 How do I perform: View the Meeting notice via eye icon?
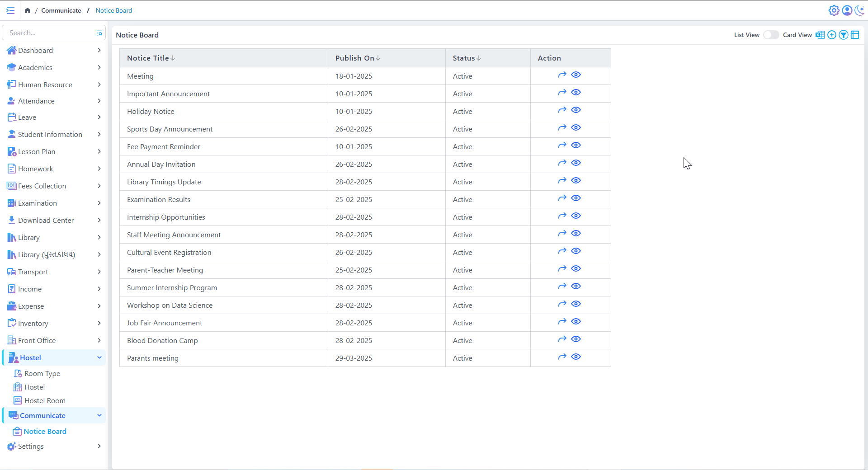[576, 75]
